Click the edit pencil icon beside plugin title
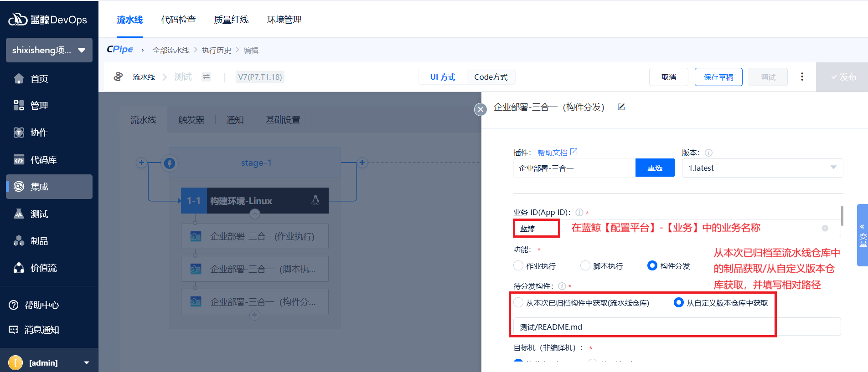The height and width of the screenshot is (372, 868). 621,107
